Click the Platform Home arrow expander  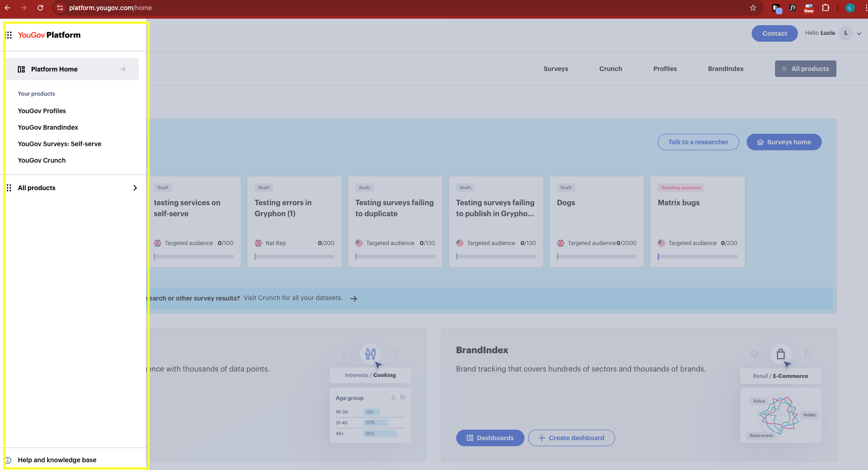122,69
